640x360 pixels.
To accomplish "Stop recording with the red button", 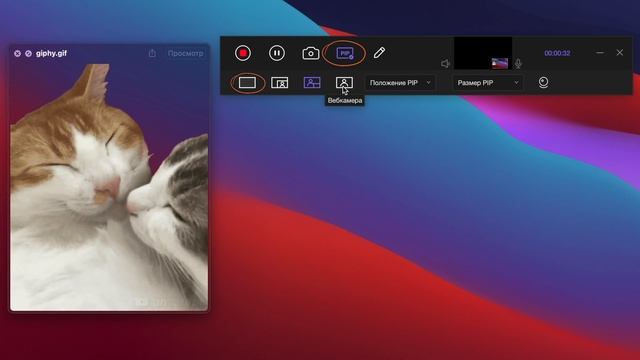I will [x=243, y=53].
